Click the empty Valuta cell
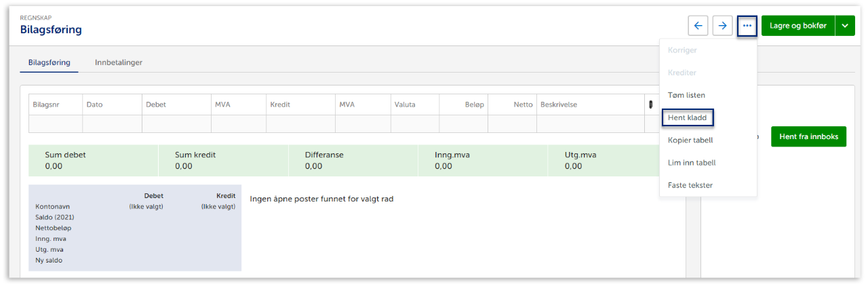The width and height of the screenshot is (868, 287). coord(415,123)
